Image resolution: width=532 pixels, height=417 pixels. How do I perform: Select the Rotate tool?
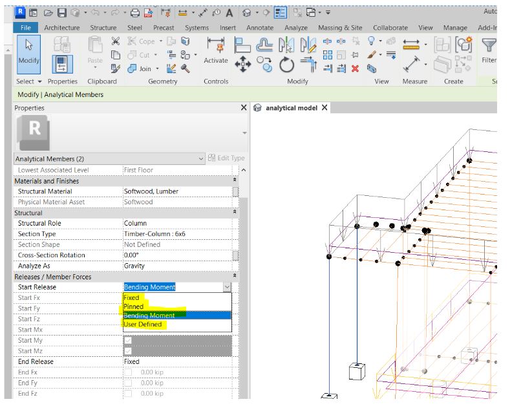click(287, 65)
